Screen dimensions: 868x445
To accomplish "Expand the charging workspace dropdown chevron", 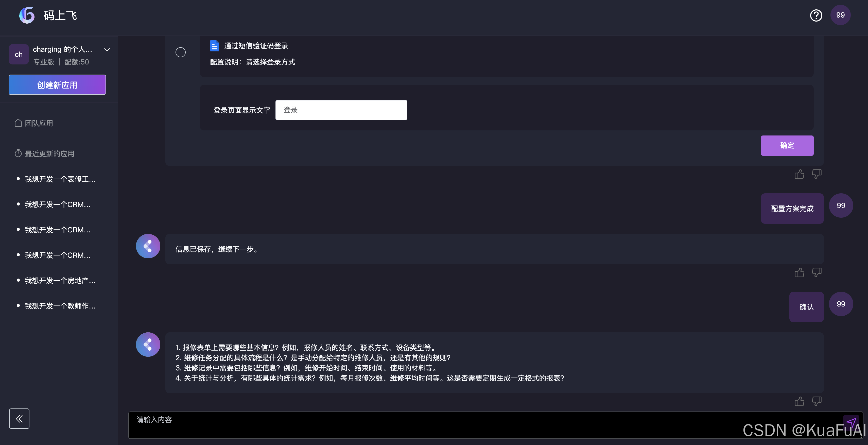I will point(107,49).
